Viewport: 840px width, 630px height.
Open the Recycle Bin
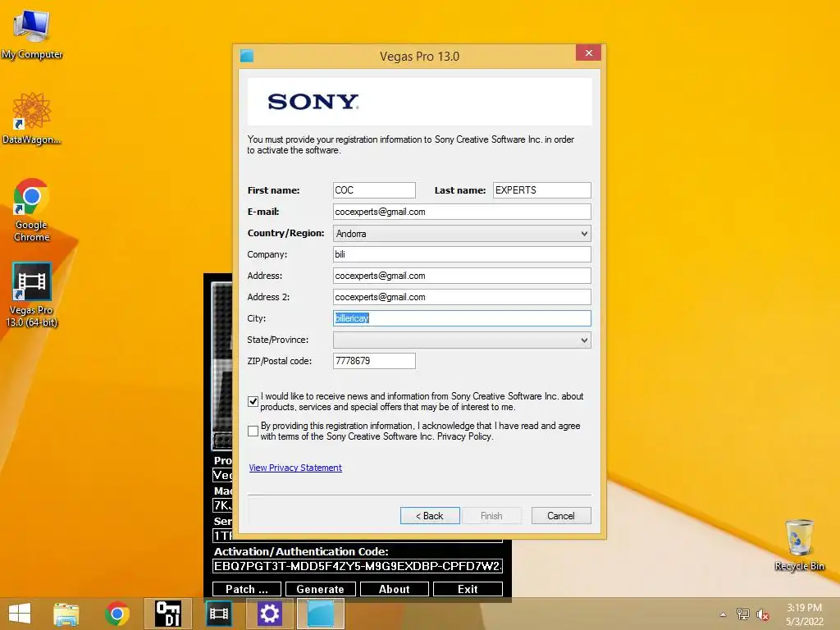click(799, 546)
